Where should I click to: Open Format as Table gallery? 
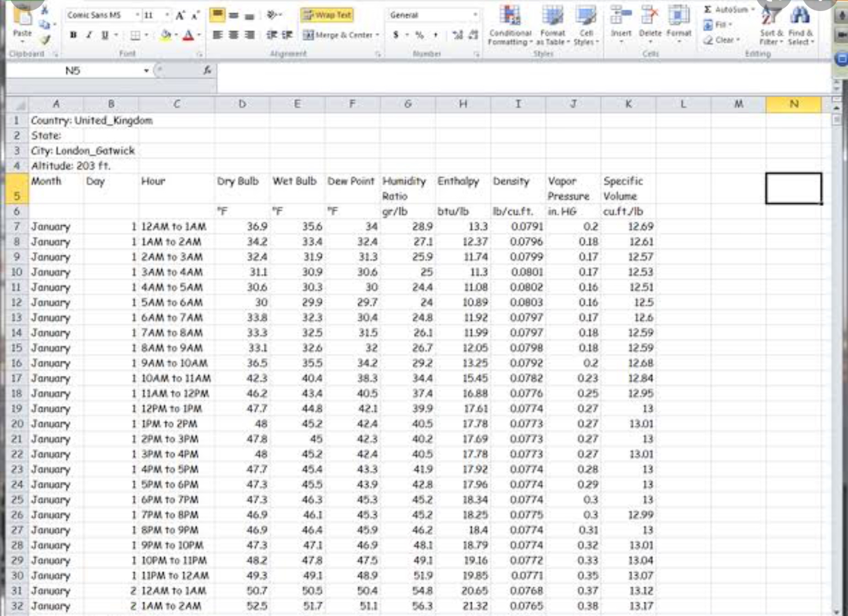click(x=553, y=25)
